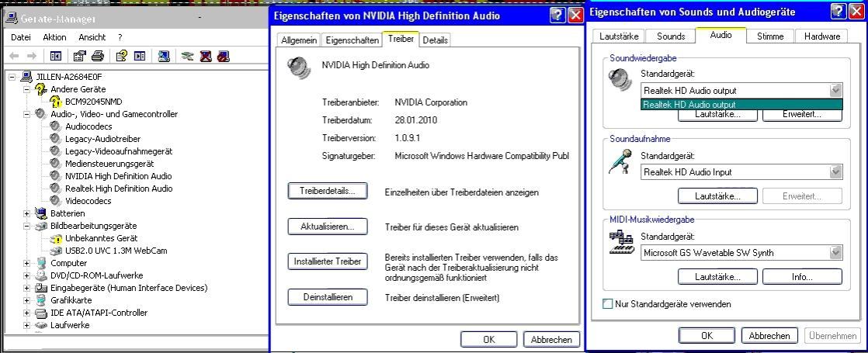868x353 pixels.
Task: Switch to the Stimme tab
Action: click(770, 36)
